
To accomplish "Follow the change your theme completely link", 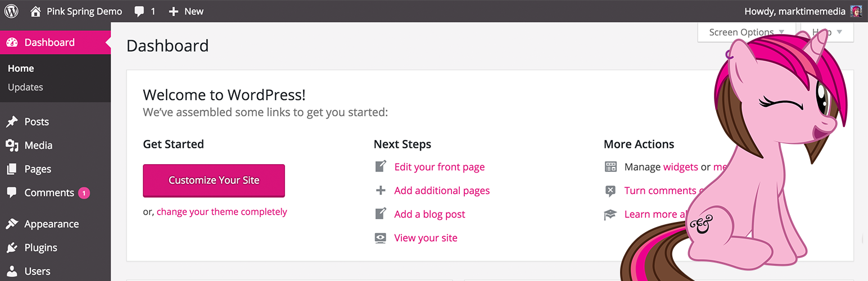I will (221, 212).
